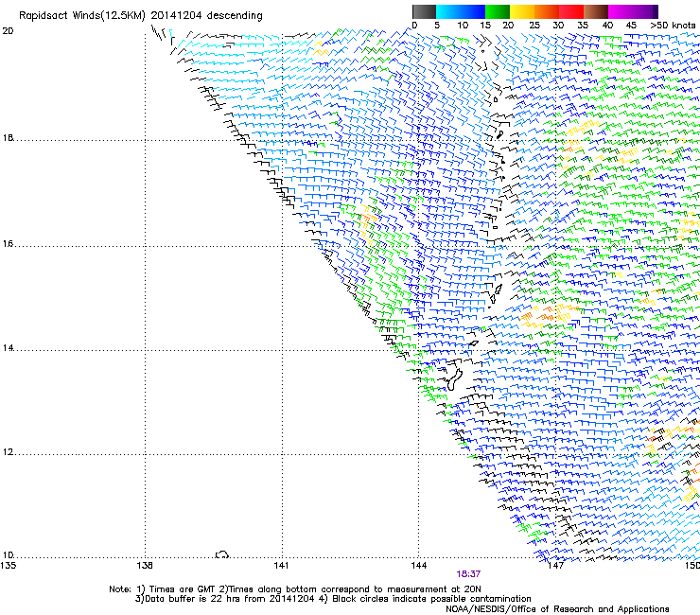
Task: Click the purple "18:37" swath time label
Action: coord(468,574)
